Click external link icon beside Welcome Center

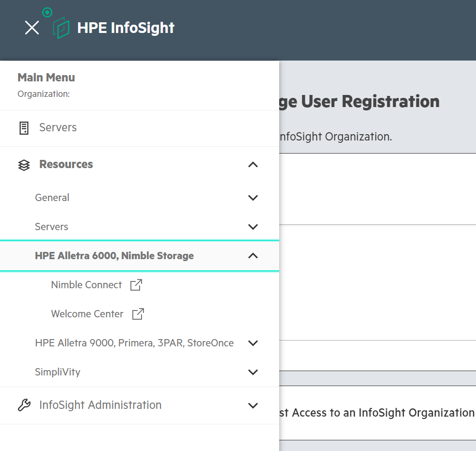[x=138, y=314]
